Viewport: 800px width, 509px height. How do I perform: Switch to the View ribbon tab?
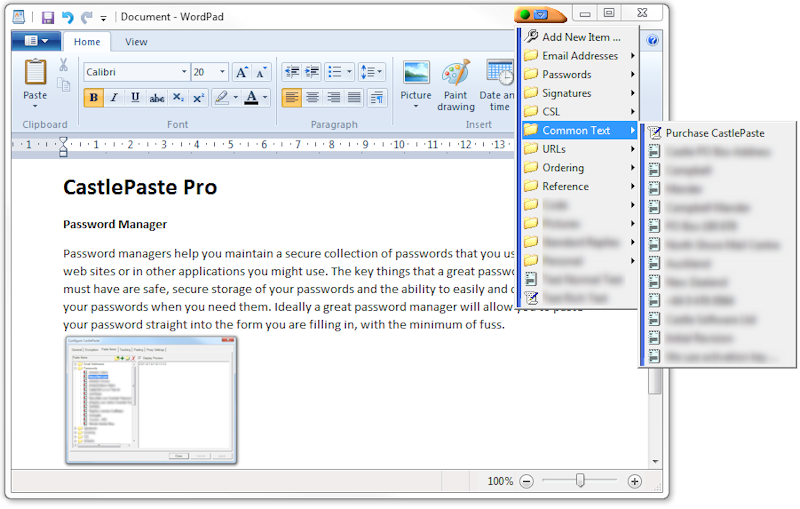pos(136,42)
